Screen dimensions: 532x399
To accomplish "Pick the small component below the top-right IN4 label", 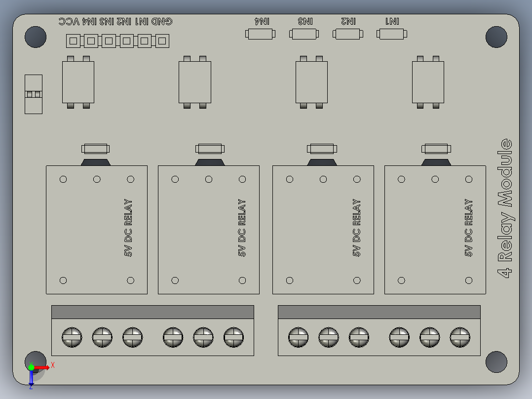I will pos(260,34).
